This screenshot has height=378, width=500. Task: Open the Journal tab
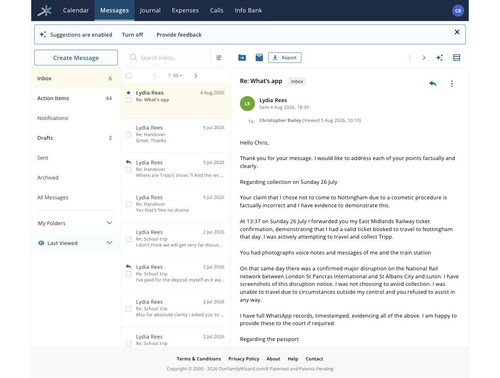click(x=150, y=10)
